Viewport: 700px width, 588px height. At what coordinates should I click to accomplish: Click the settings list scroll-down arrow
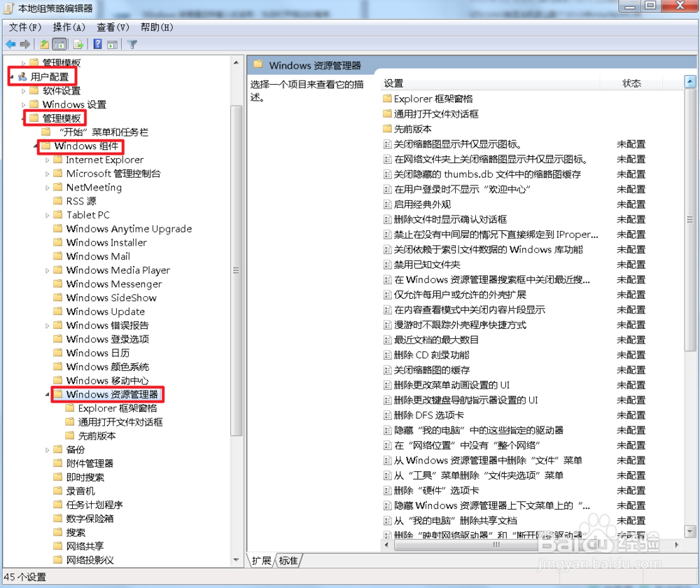(690, 531)
